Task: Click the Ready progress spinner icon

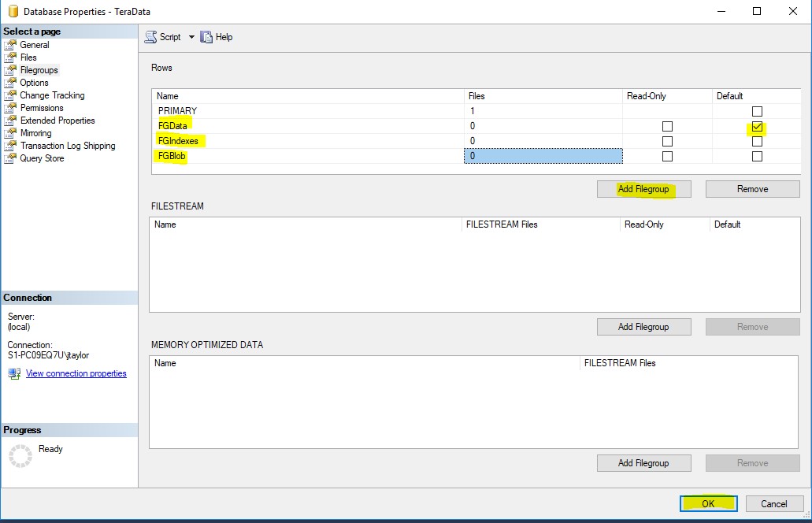Action: point(20,456)
